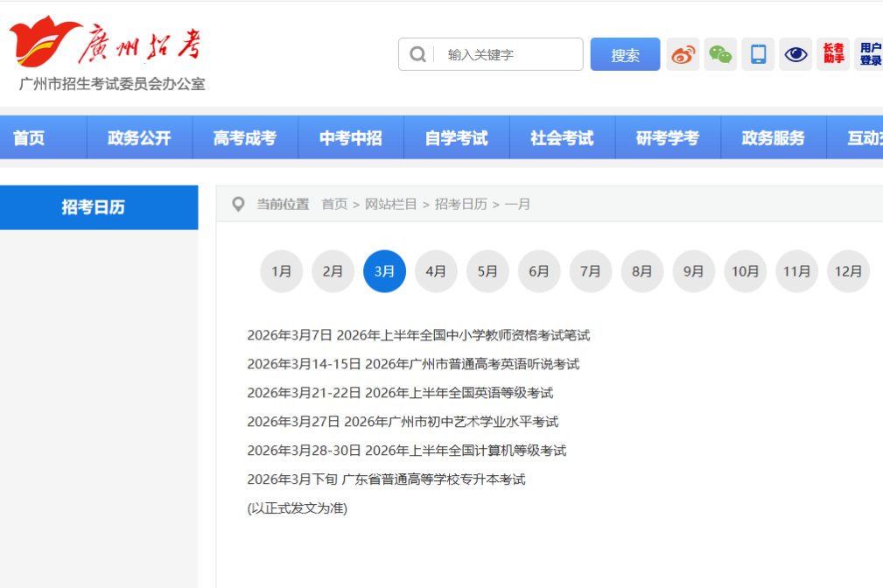Click the 3月28-30日 计算机等级考试 entry

[x=407, y=451]
